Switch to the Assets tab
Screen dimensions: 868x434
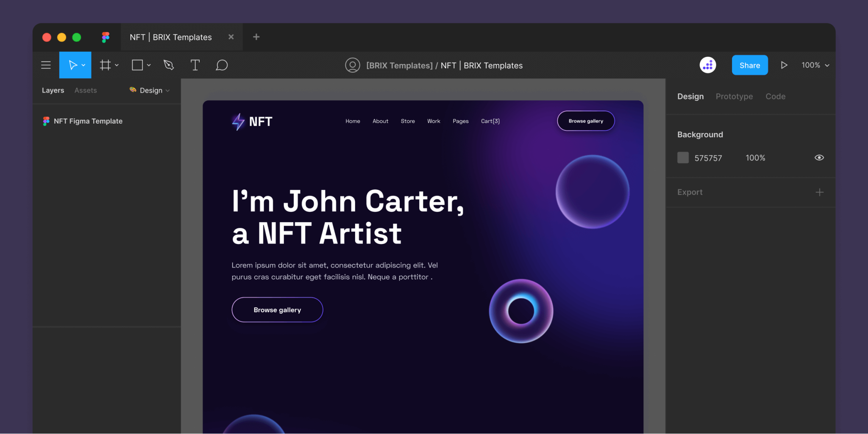click(x=85, y=90)
